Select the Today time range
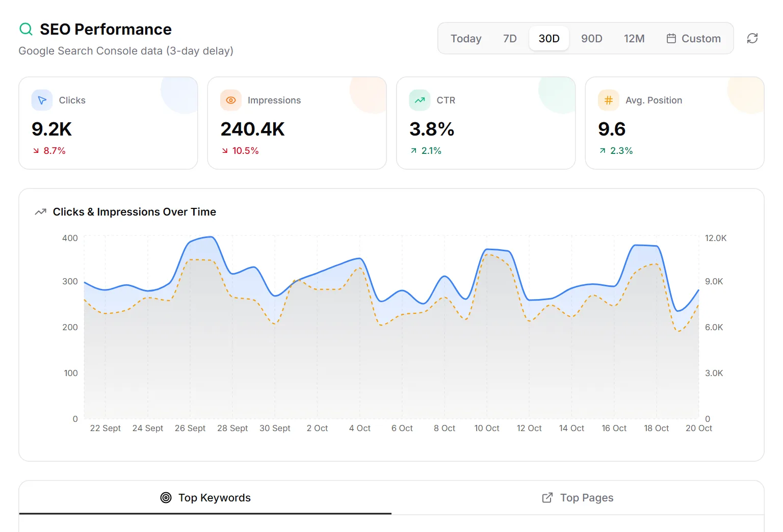This screenshot has height=532, width=783. 466,38
